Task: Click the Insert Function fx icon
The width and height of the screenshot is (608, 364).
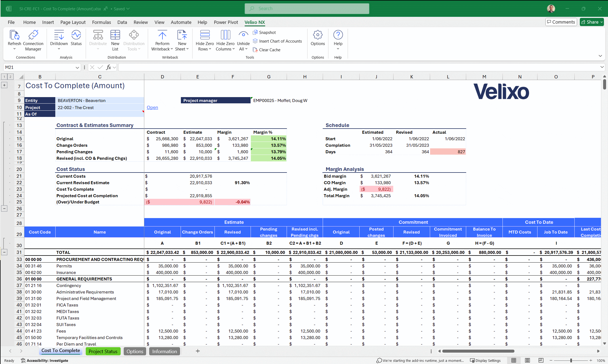Action: 109,67
